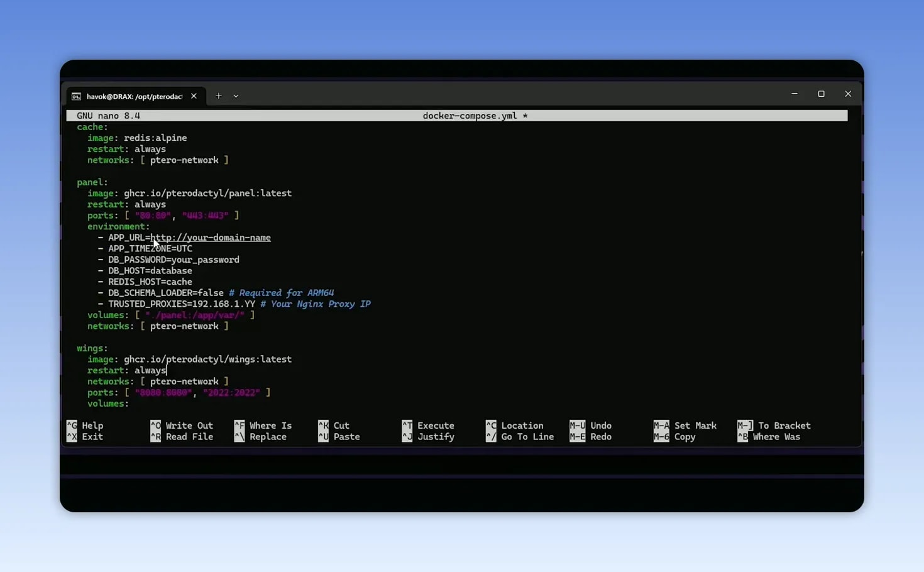Click the ^B Where Was shortcut
This screenshot has height=572, width=924.
point(769,437)
